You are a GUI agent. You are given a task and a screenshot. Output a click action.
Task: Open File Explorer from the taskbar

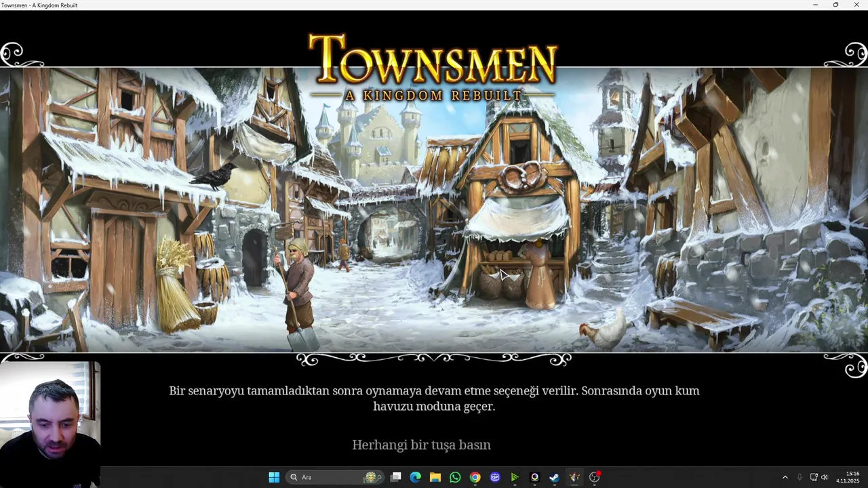[435, 477]
